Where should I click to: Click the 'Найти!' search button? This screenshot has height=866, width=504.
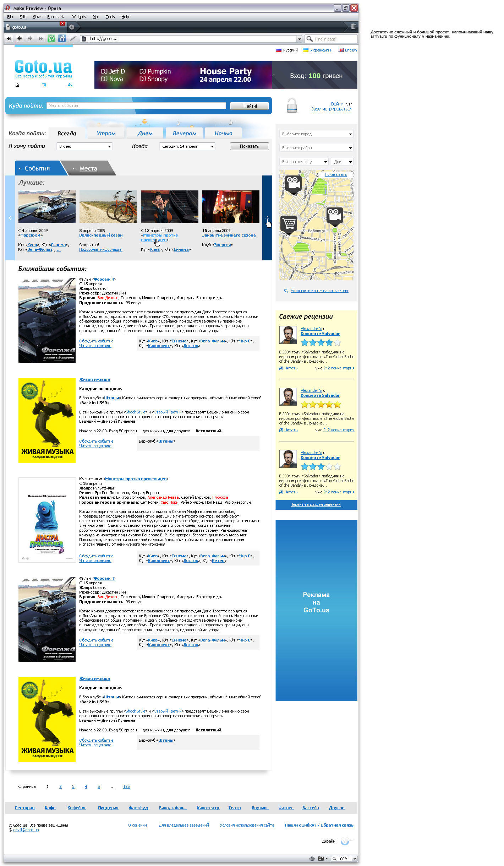250,106
